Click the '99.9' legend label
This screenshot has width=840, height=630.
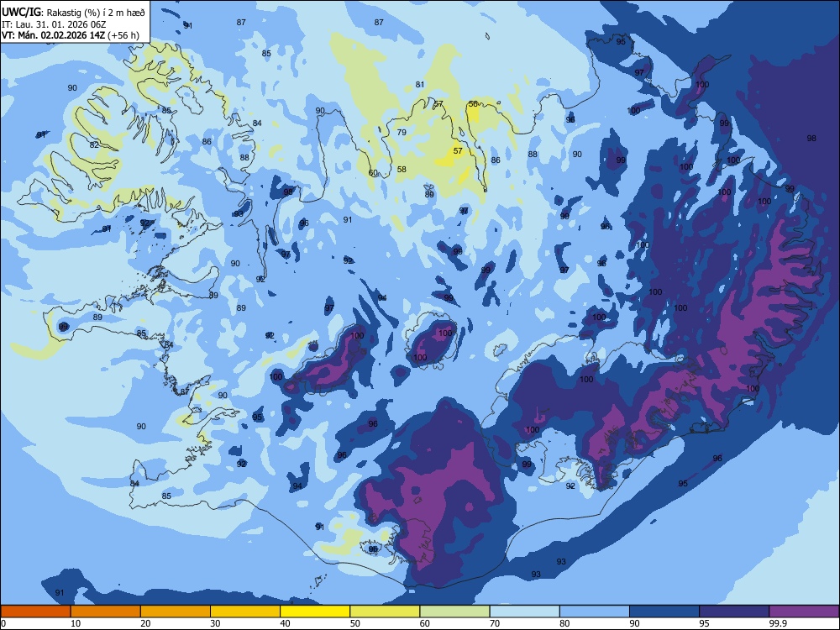point(777,623)
